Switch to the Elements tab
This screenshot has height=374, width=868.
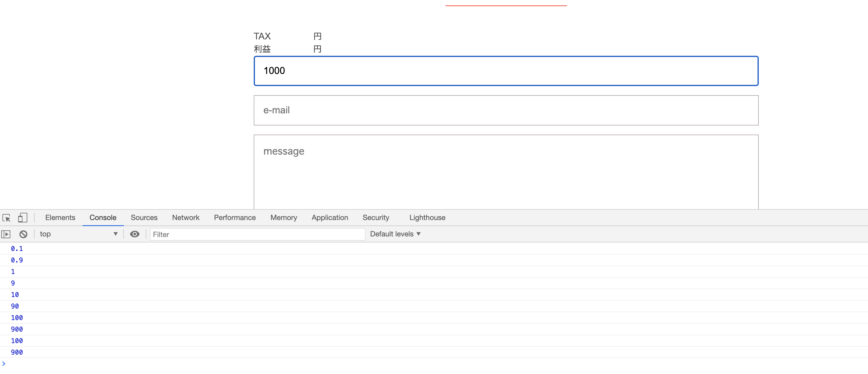click(60, 218)
